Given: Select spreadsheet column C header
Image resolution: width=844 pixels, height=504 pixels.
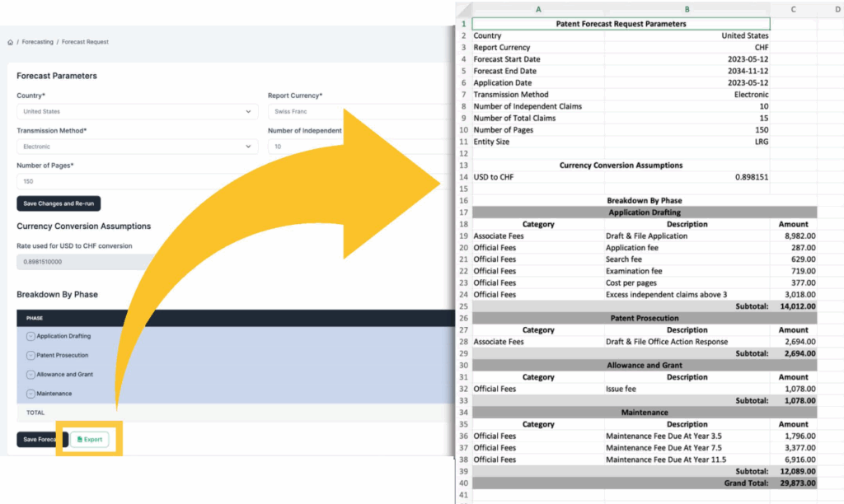Looking at the screenshot, I should [793, 10].
